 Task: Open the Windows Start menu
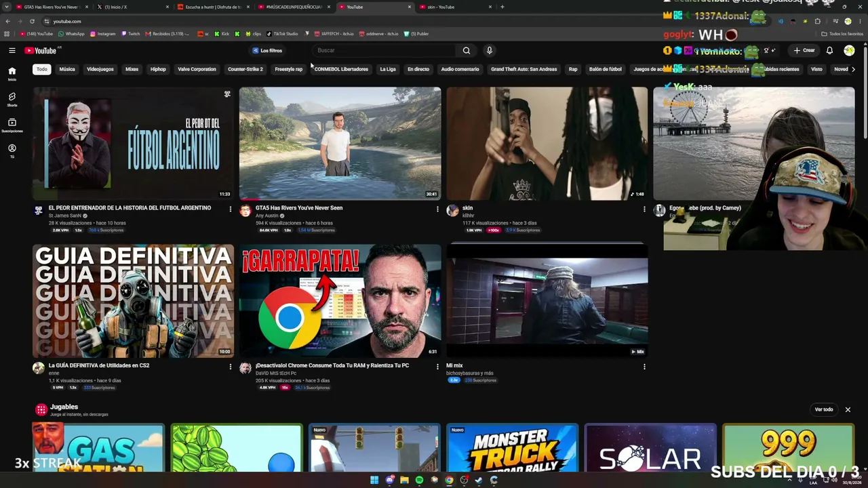[374, 480]
